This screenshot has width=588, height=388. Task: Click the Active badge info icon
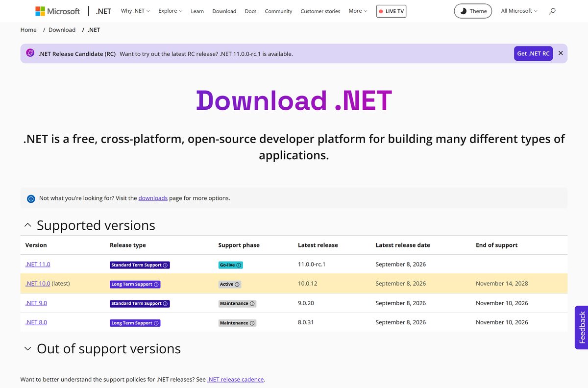pyautogui.click(x=237, y=284)
